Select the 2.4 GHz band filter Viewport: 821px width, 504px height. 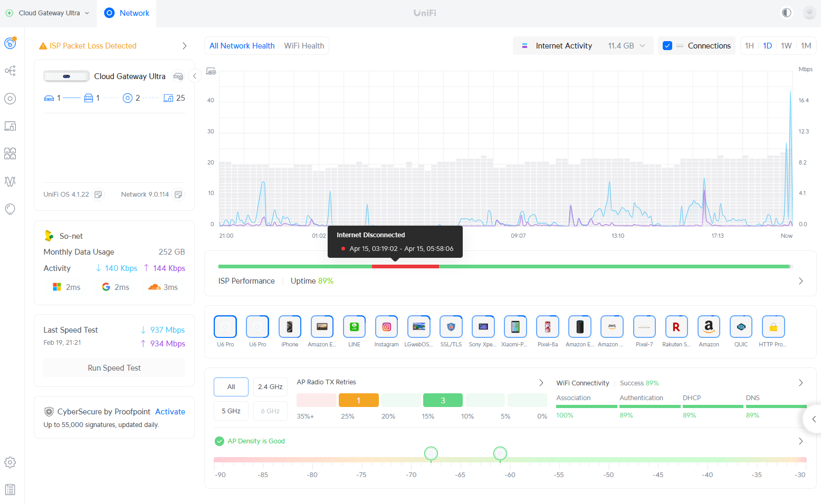pos(270,387)
